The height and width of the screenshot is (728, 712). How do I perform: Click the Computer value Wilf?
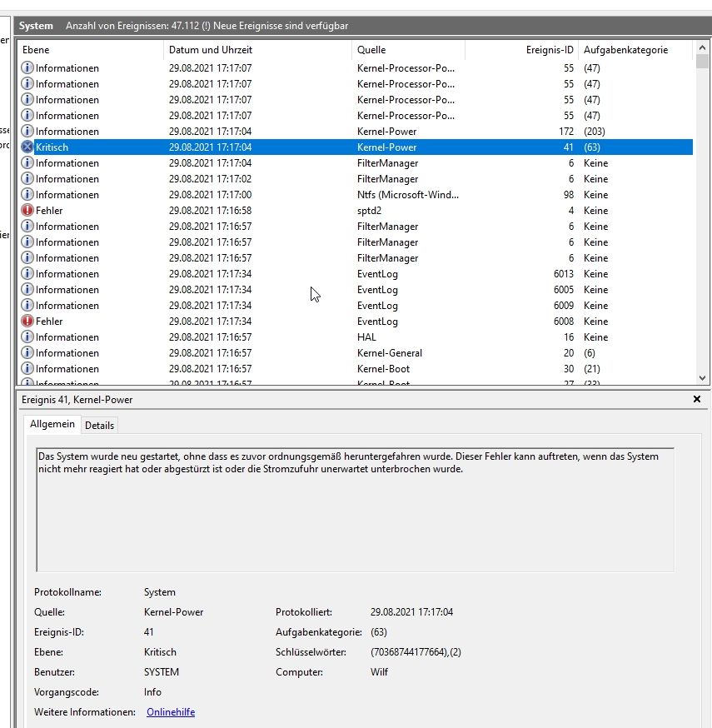pos(379,672)
